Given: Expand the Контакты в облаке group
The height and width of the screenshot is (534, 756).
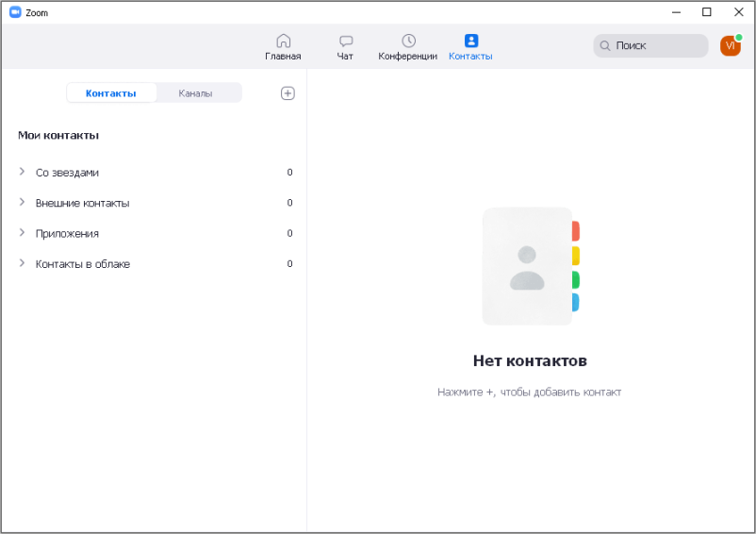Looking at the screenshot, I should pyautogui.click(x=23, y=264).
